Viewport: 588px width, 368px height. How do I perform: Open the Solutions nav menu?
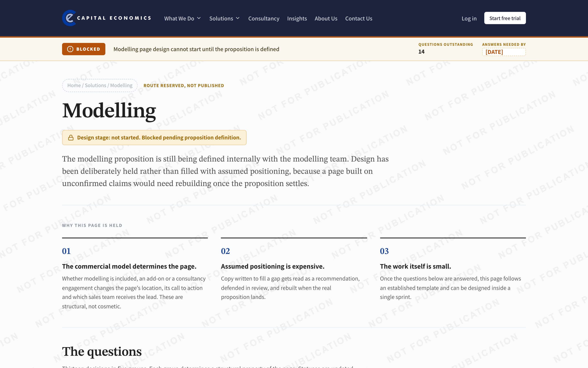click(225, 18)
